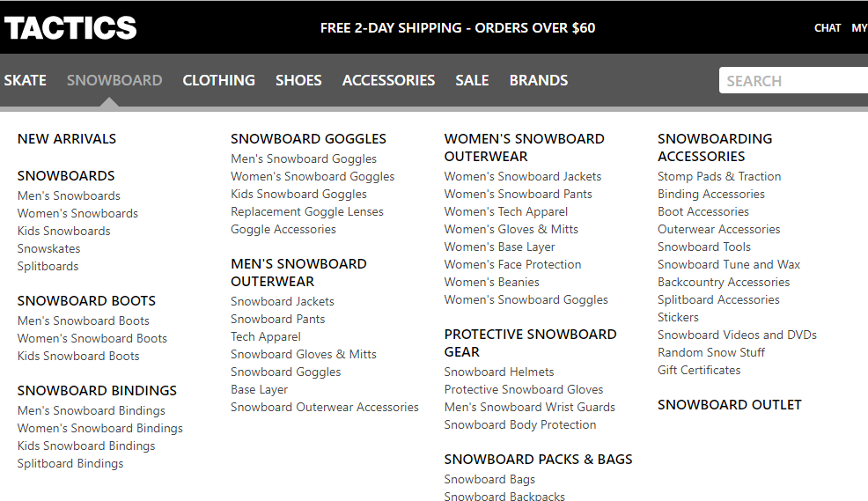Screen dimensions: 868x501
Task: Visit the Snowboard Outlet
Action: click(729, 404)
